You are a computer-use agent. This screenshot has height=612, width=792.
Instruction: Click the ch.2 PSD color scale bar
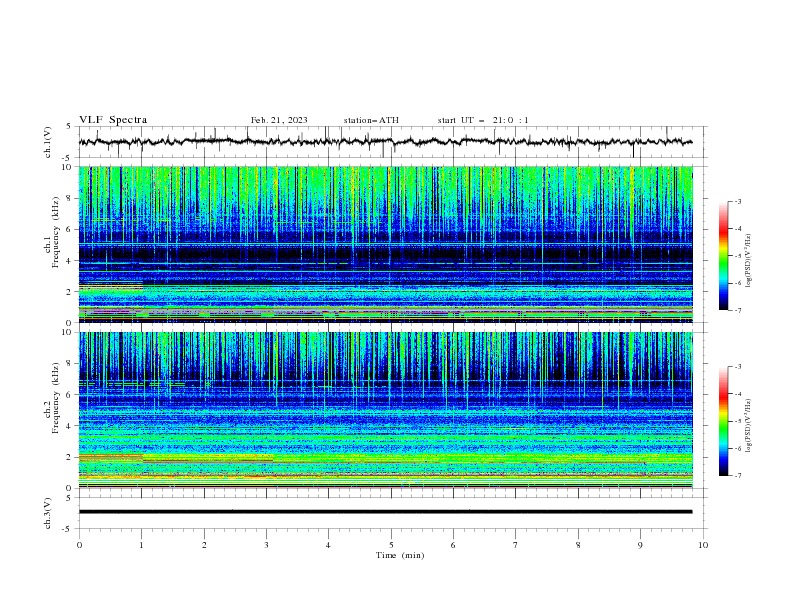pos(723,421)
